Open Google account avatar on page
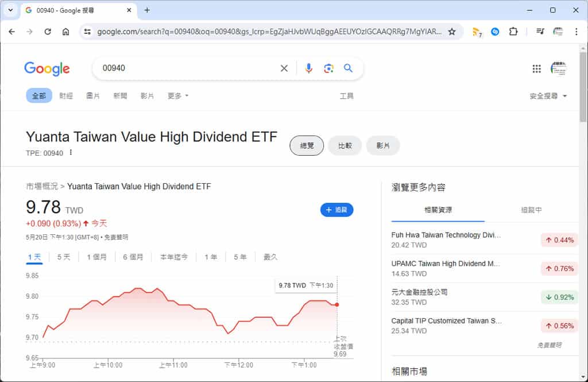 click(x=558, y=69)
